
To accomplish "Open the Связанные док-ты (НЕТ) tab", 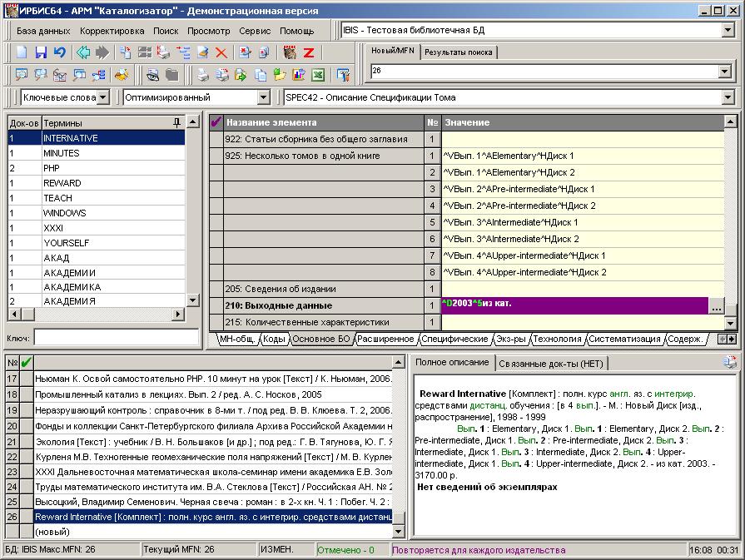I will tap(552, 364).
